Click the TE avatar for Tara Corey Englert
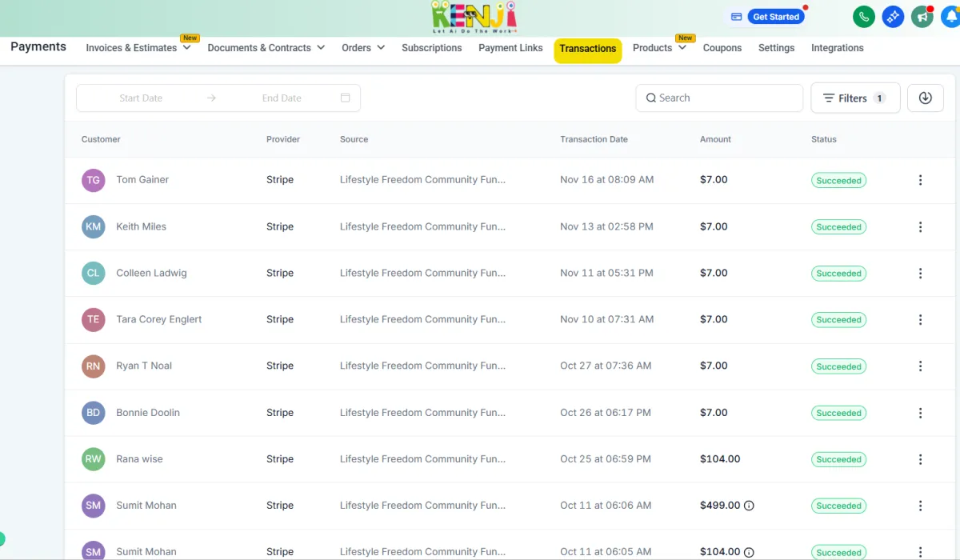Viewport: 960px width, 560px height. click(94, 319)
